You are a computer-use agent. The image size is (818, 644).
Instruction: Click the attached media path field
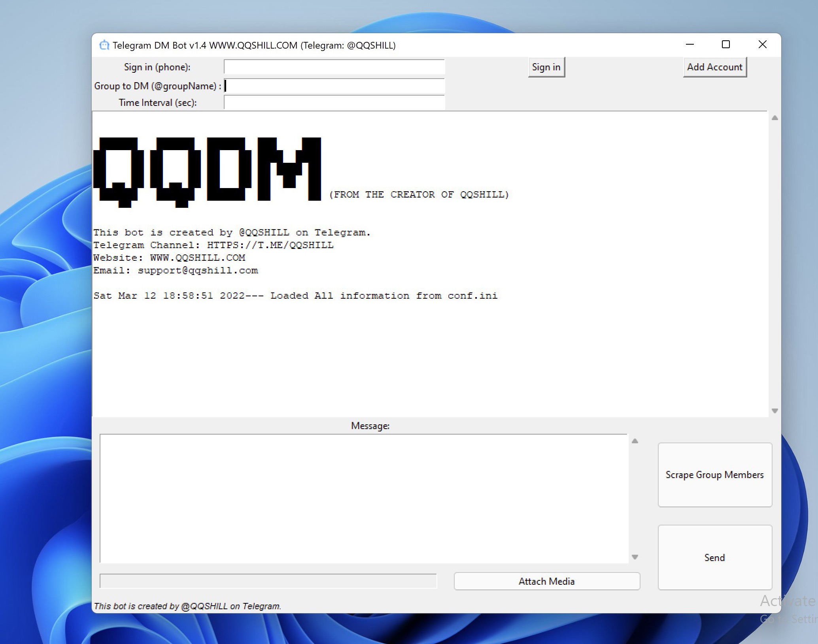click(268, 581)
